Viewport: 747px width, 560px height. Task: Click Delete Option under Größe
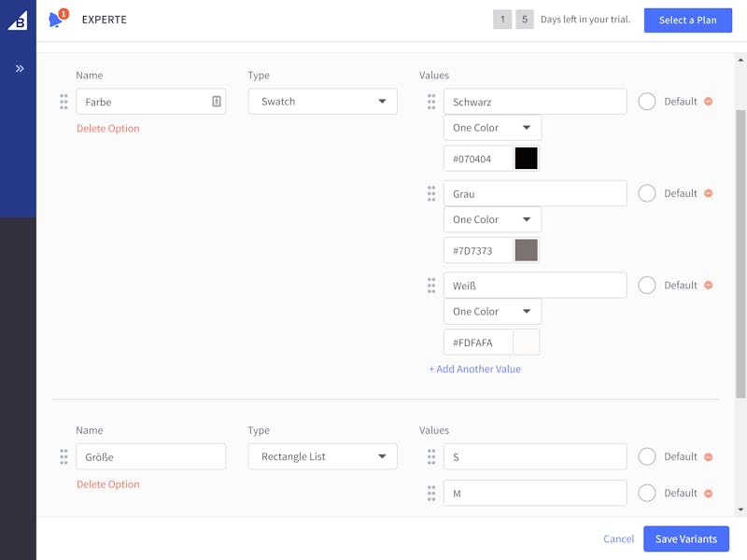coord(108,484)
